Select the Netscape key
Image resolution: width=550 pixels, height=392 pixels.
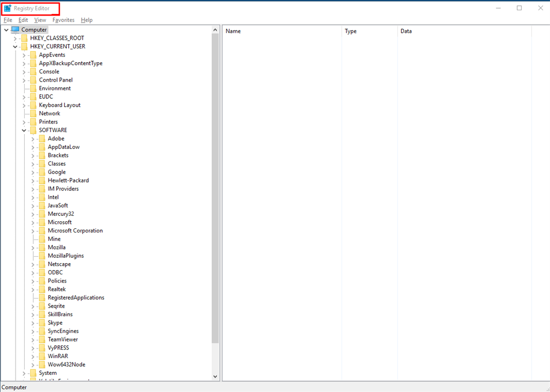coord(59,264)
